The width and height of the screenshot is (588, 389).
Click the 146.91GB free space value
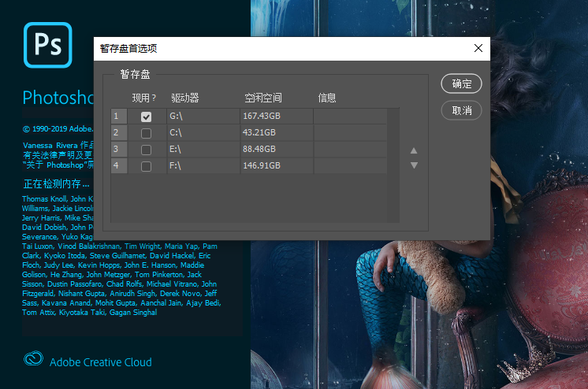coord(262,165)
